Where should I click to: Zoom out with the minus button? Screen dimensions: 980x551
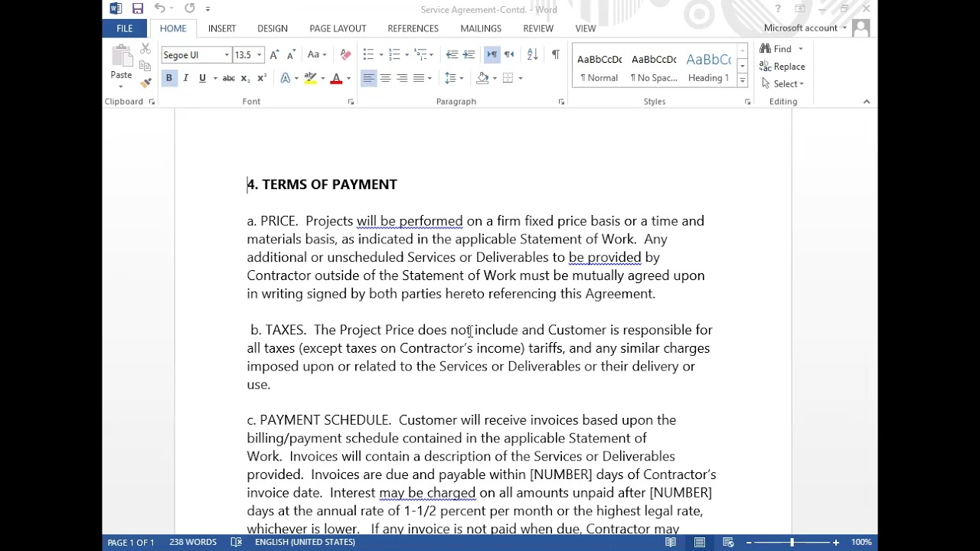point(748,542)
